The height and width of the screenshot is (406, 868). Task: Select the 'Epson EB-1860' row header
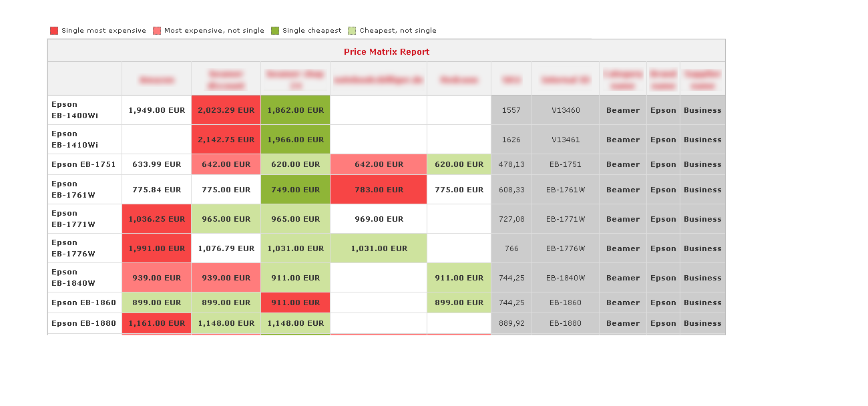(x=85, y=302)
